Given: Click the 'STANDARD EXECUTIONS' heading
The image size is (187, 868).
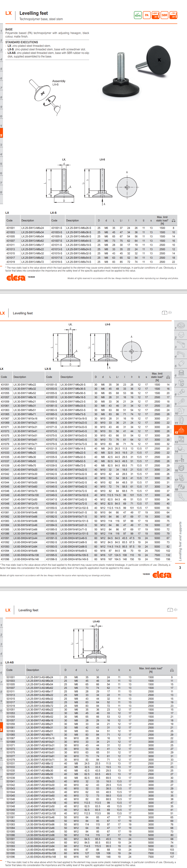Looking at the screenshot, I should [x=21, y=42].
